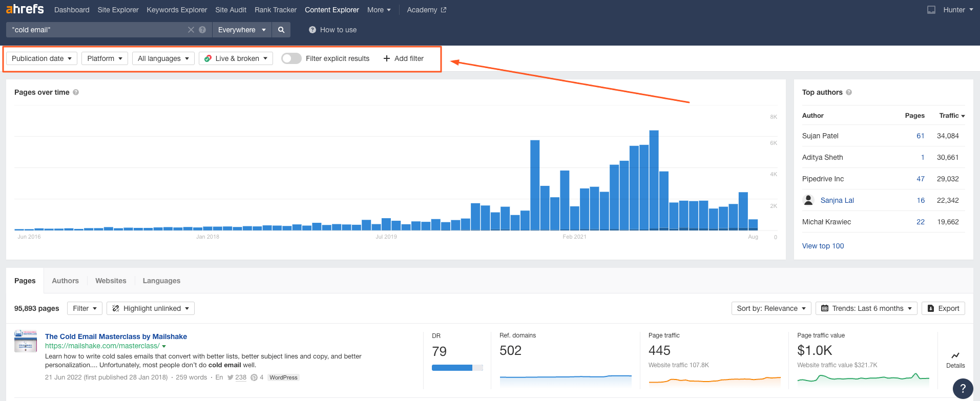The image size is (980, 401).
Task: Click Add filter button
Action: pos(404,58)
